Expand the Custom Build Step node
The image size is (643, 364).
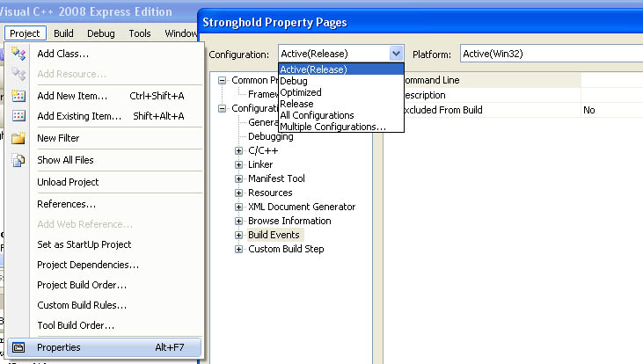point(238,249)
